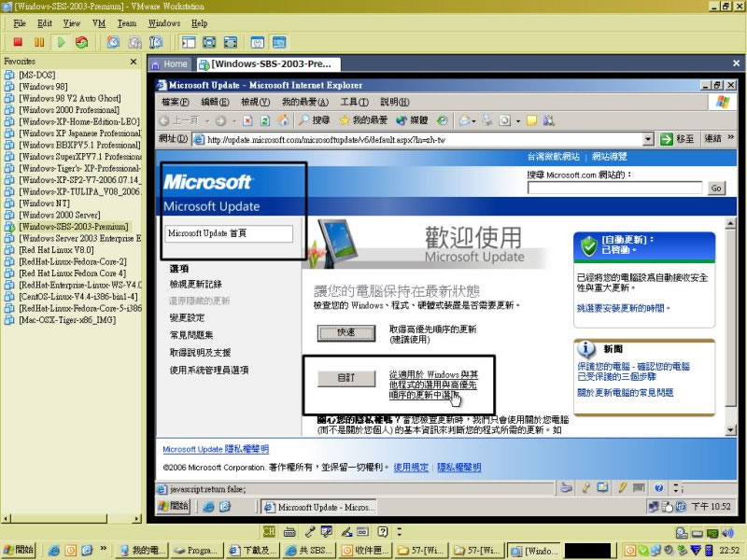Click the VMware revert snapshot icon
The image size is (747, 560).
(x=134, y=42)
